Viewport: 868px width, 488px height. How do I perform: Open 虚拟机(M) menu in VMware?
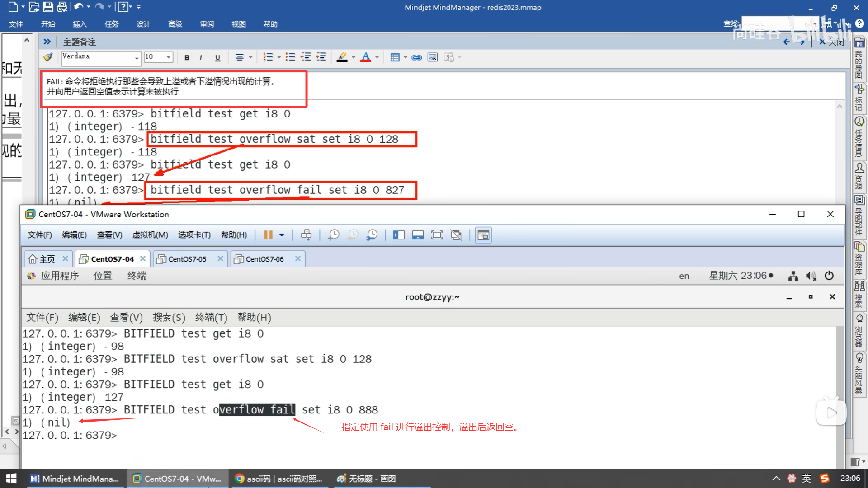tap(150, 235)
